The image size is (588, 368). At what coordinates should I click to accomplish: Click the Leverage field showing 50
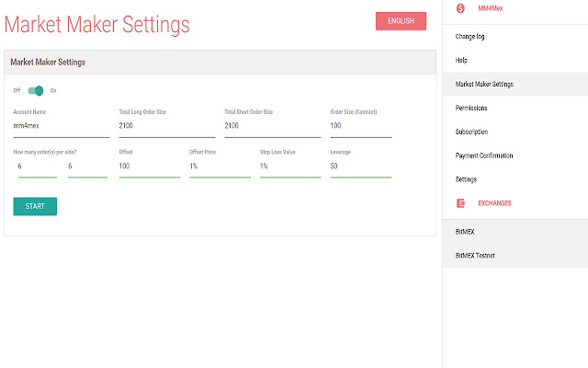[361, 167]
